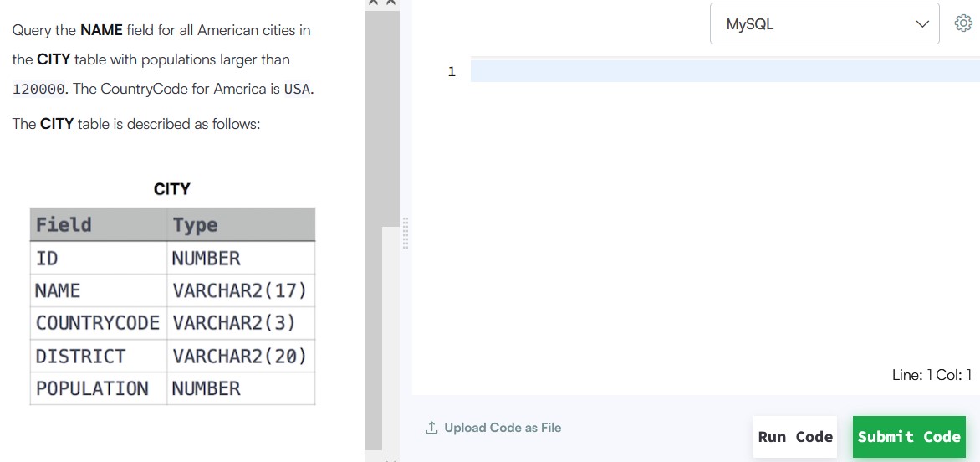Click the Line: 1 Col: 1 status indicator
Image resolution: width=980 pixels, height=462 pixels.
pos(932,375)
